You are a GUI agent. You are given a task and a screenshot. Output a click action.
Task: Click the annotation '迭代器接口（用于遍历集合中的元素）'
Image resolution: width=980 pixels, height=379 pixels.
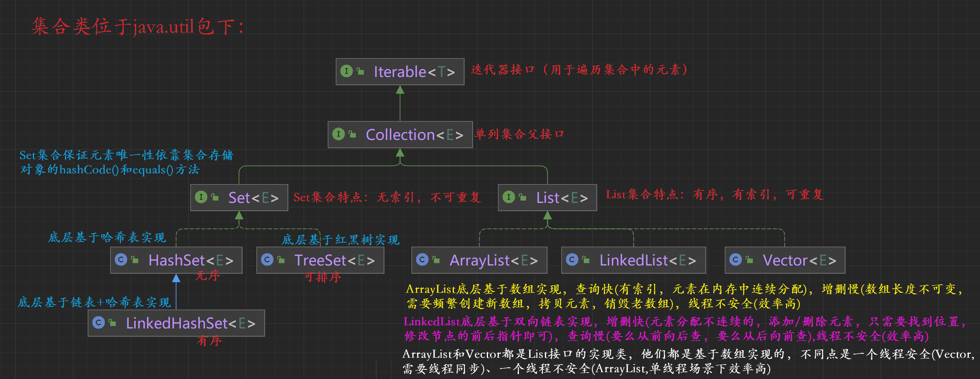[579, 70]
